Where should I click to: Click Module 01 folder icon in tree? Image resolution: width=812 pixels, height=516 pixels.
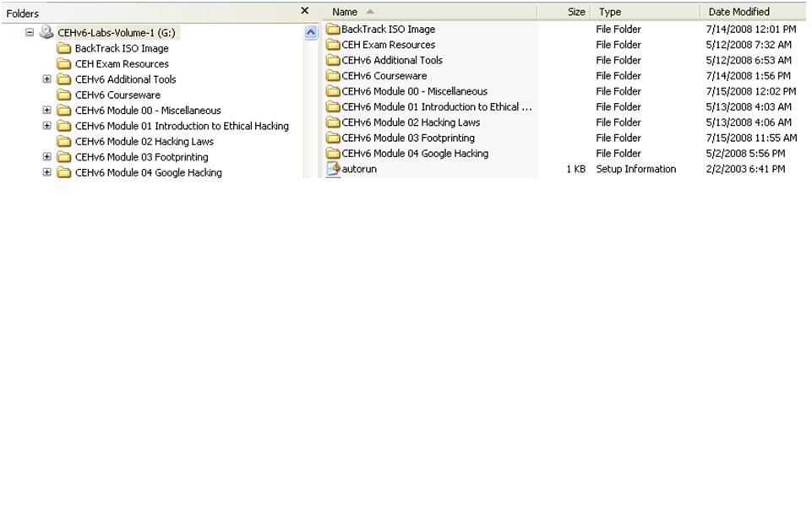tap(64, 126)
